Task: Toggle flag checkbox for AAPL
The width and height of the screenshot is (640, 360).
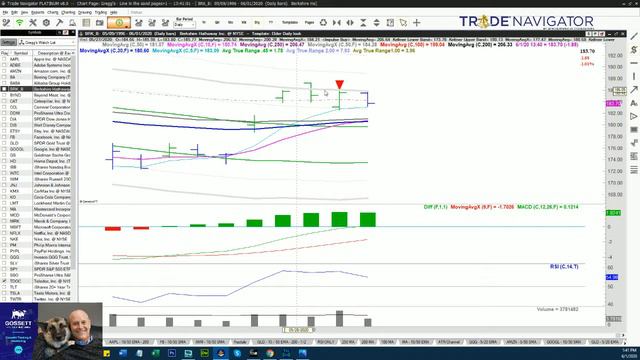Action: click(4, 59)
